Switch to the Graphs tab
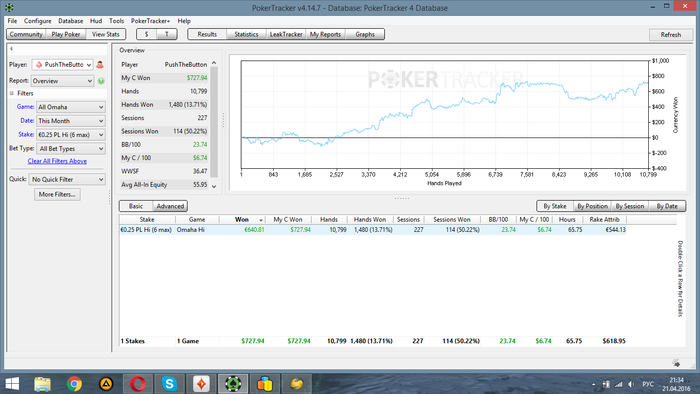Image resolution: width=700 pixels, height=394 pixels. click(365, 34)
